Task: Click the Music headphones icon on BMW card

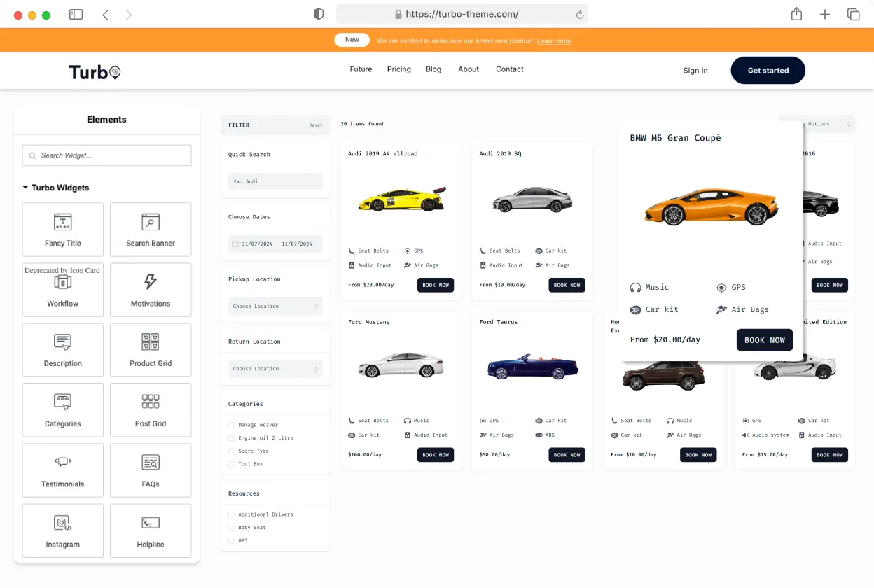Action: click(x=635, y=288)
